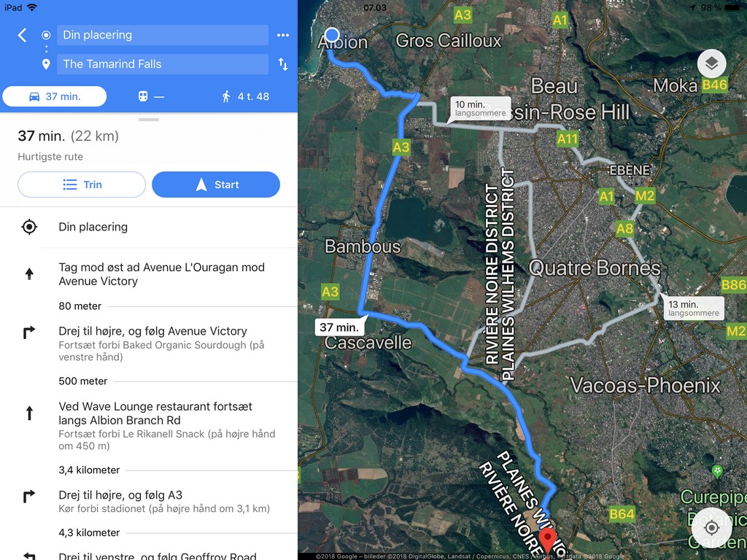The width and height of the screenshot is (747, 560).
Task: Open the map layers button
Action: pos(711,63)
